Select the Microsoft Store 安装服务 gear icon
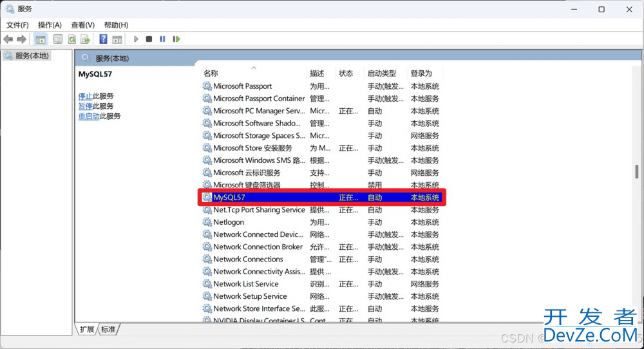644x349 pixels. [x=207, y=148]
